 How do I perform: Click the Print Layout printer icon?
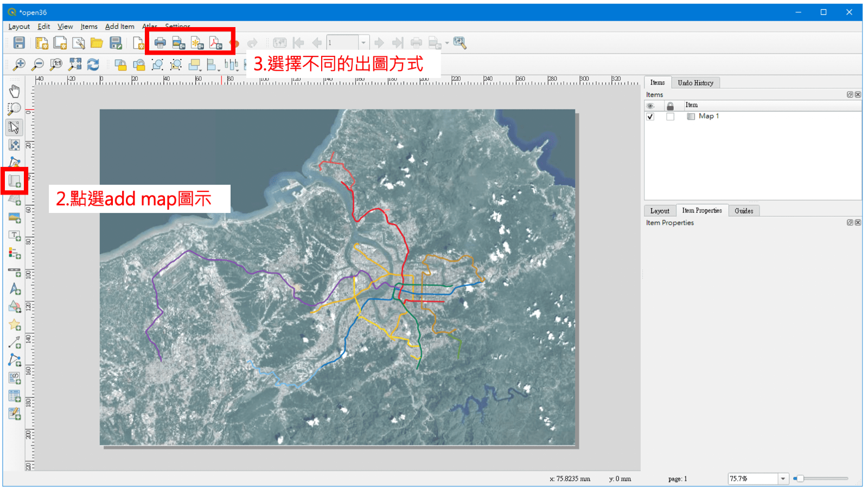pyautogui.click(x=160, y=43)
